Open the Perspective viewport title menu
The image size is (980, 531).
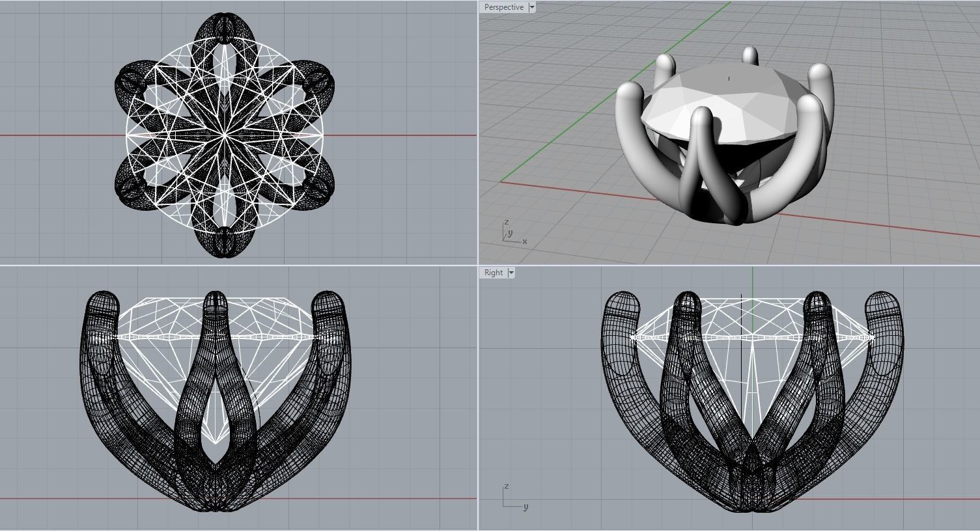(503, 7)
